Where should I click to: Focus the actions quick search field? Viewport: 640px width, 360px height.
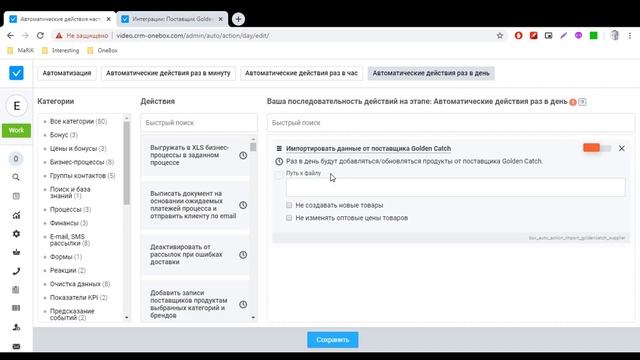click(x=199, y=122)
